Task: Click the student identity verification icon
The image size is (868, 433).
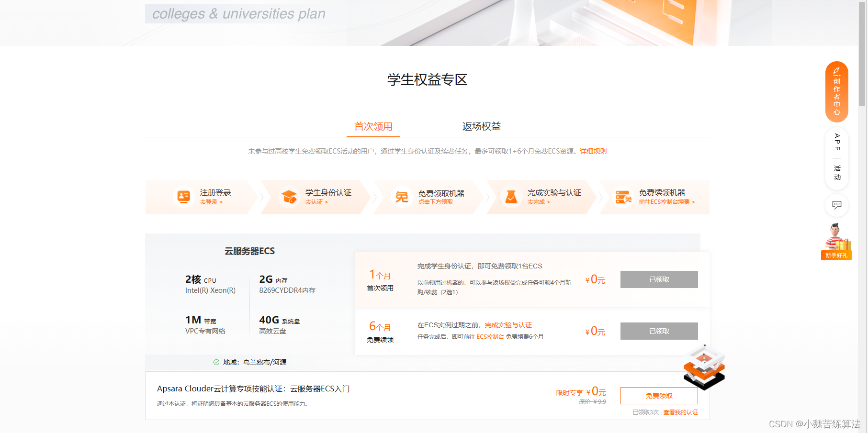Action: 289,197
